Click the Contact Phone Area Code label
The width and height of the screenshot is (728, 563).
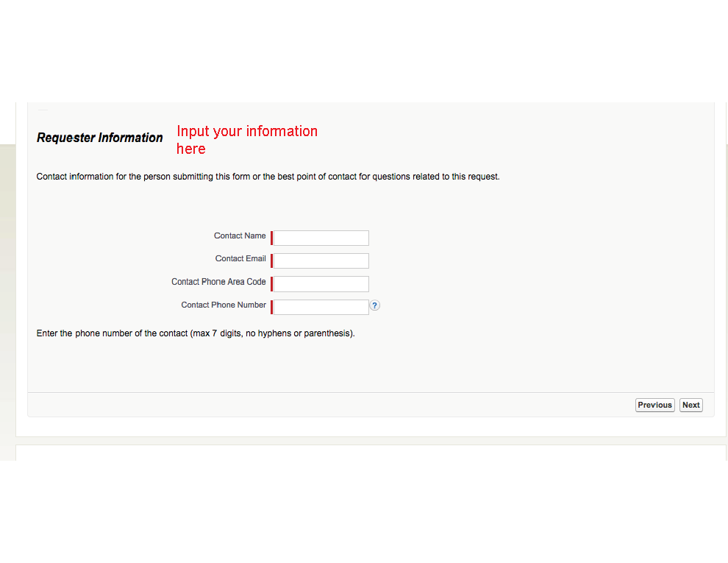218,282
